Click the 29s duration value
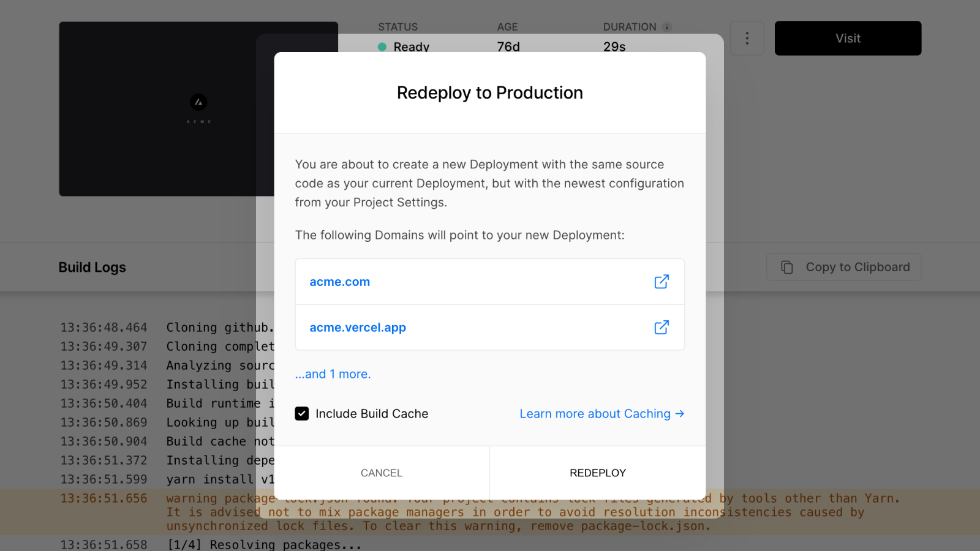Image resolution: width=980 pixels, height=551 pixels. pos(614,47)
